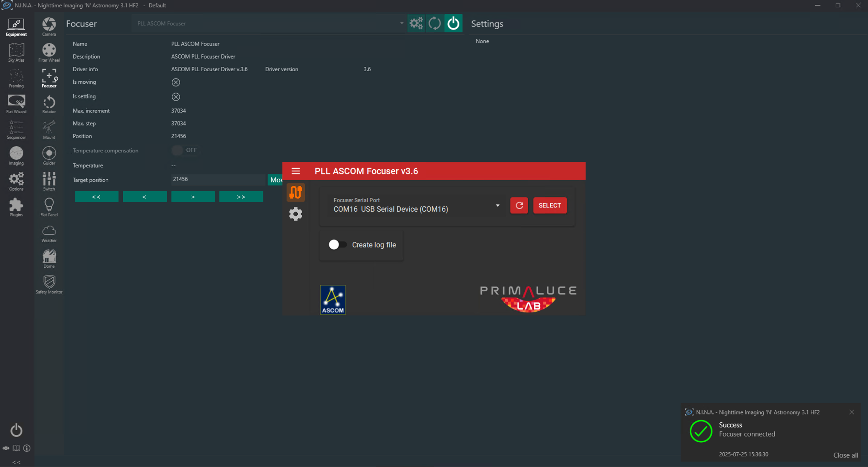The width and height of the screenshot is (868, 467).
Task: Enable the Create log file toggle
Action: click(x=337, y=245)
